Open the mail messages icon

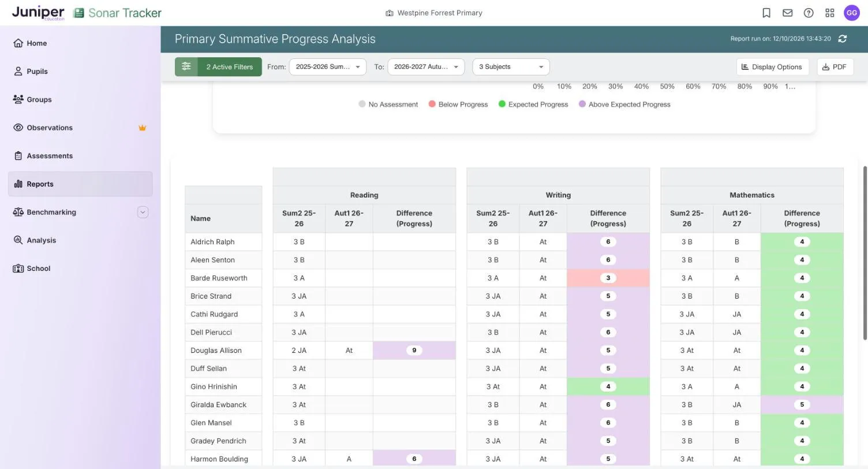787,13
